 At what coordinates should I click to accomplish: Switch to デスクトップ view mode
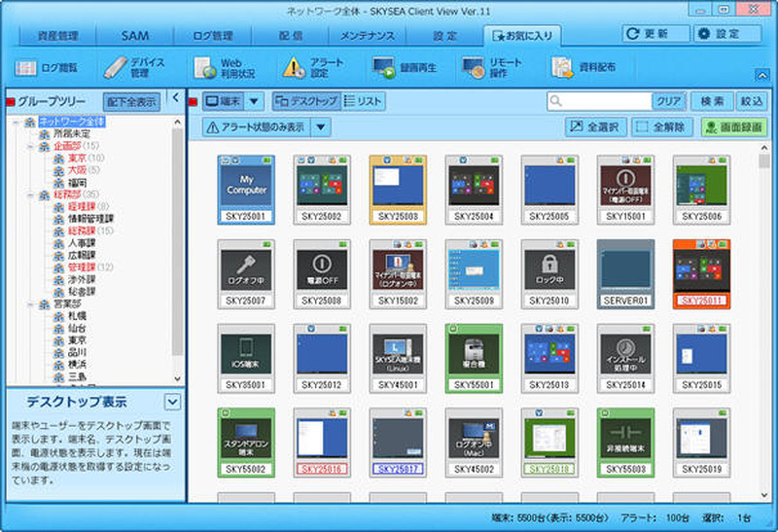point(305,101)
